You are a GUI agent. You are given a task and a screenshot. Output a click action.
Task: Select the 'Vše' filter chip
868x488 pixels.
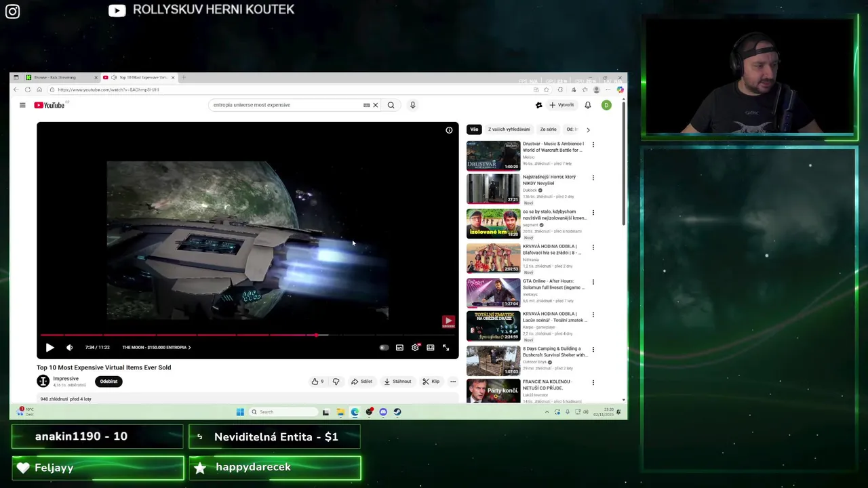pyautogui.click(x=474, y=129)
